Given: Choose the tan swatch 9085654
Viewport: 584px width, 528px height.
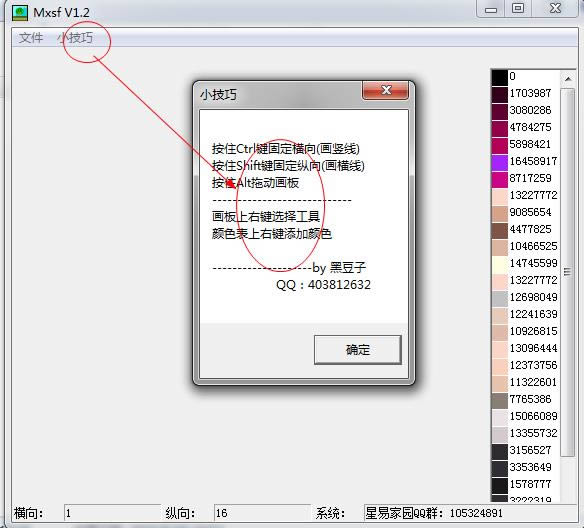Looking at the screenshot, I should (x=499, y=213).
